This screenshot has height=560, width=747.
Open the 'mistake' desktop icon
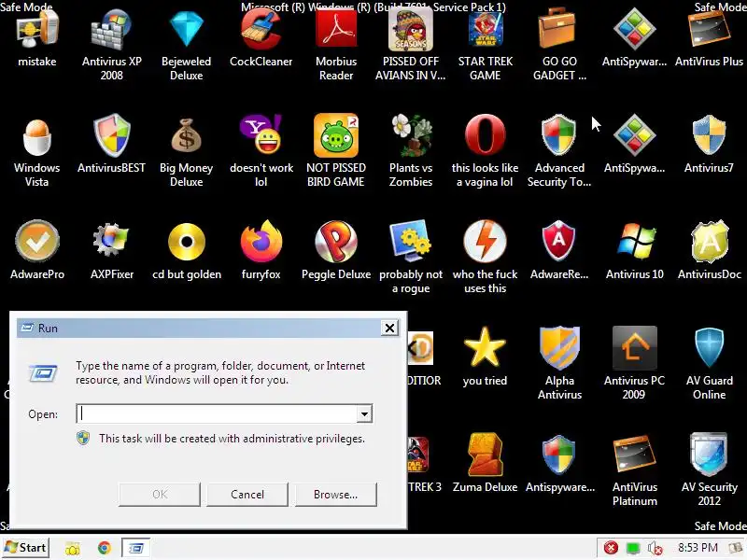point(37,30)
